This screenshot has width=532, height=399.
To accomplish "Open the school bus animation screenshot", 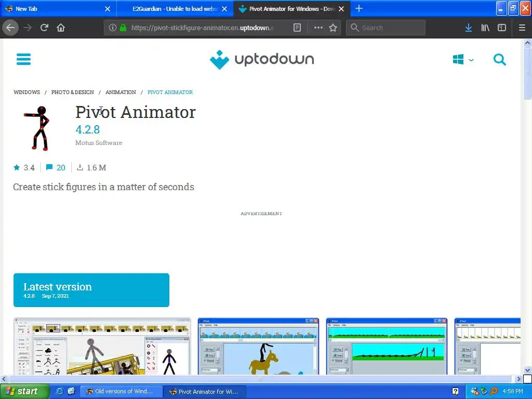I will click(102, 346).
